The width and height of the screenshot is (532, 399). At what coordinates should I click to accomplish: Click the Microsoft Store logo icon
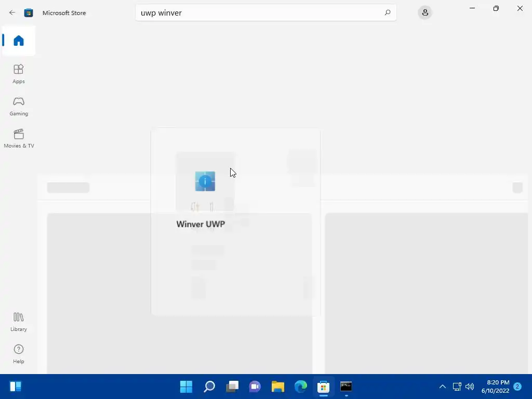tap(29, 13)
